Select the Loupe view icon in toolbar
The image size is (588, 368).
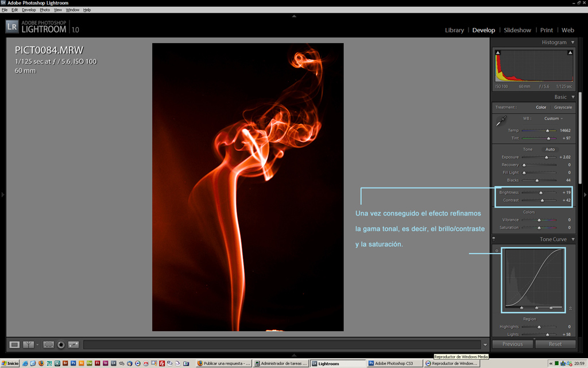14,344
